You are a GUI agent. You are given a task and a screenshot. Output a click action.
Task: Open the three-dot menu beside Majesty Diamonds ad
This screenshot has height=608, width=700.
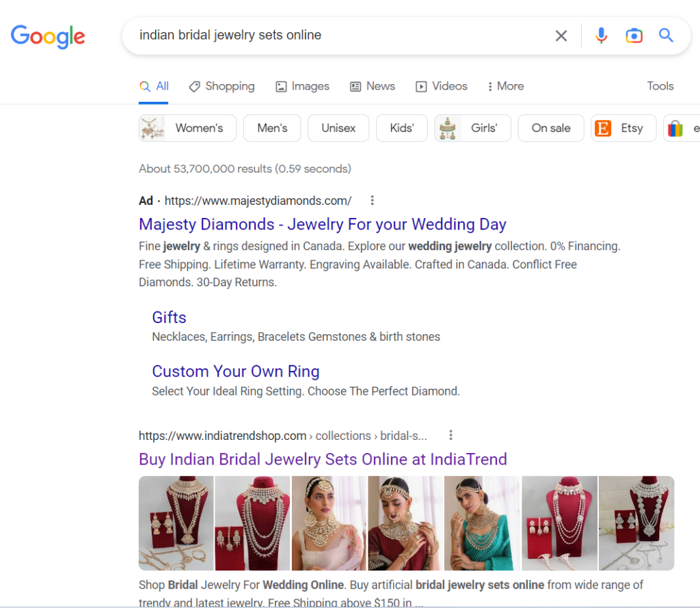(x=373, y=200)
